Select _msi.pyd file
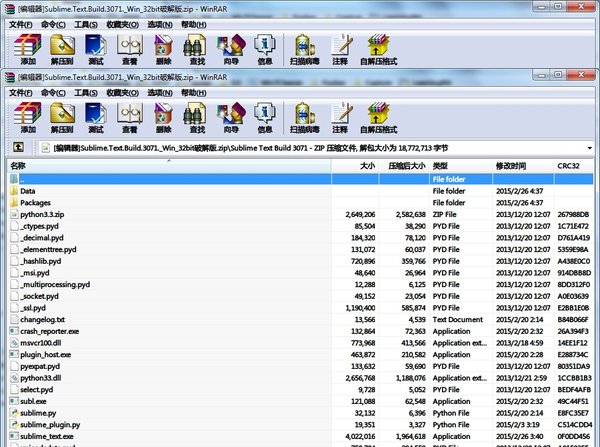Image resolution: width=600 pixels, height=447 pixels. click(x=301, y=272)
